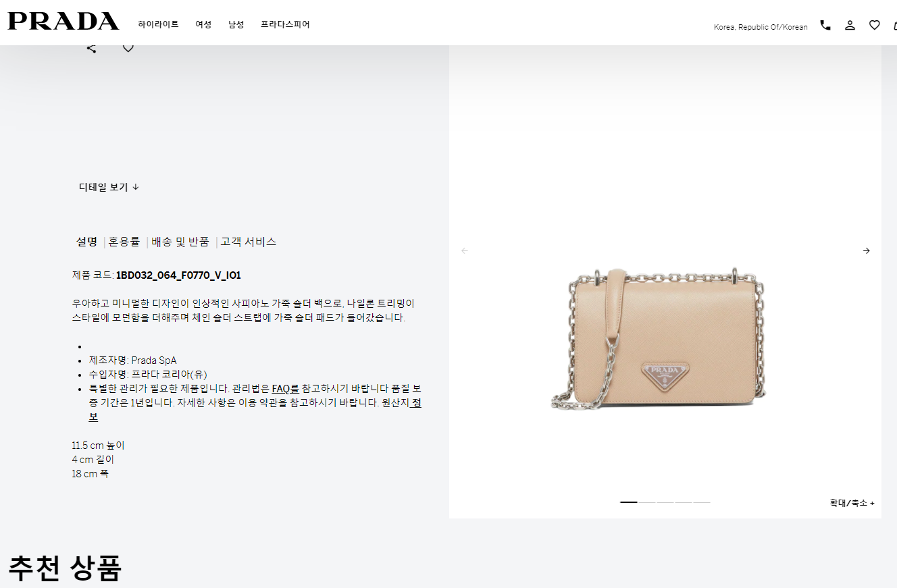Click the PRADA logo
This screenshot has height=588, width=897.
(63, 22)
